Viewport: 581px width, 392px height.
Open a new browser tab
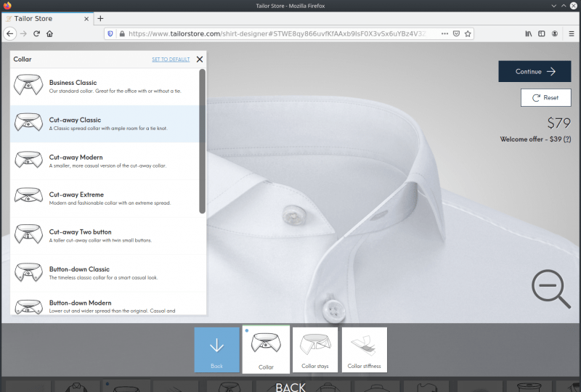(x=100, y=19)
